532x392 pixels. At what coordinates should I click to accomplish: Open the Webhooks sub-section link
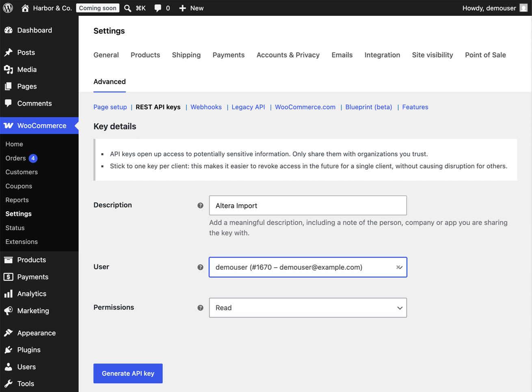tap(206, 107)
